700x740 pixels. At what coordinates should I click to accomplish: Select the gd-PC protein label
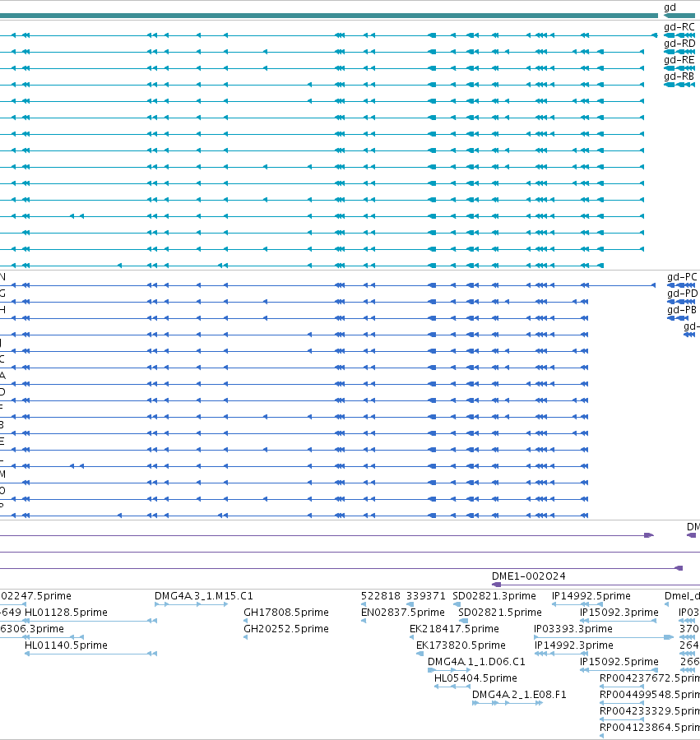682,277
